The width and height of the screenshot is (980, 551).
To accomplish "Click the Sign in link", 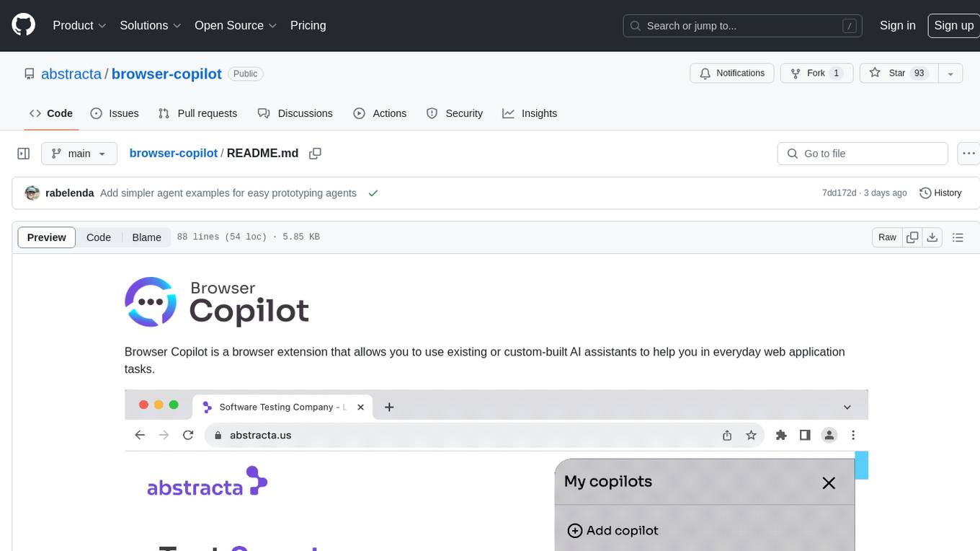I will pyautogui.click(x=897, y=25).
